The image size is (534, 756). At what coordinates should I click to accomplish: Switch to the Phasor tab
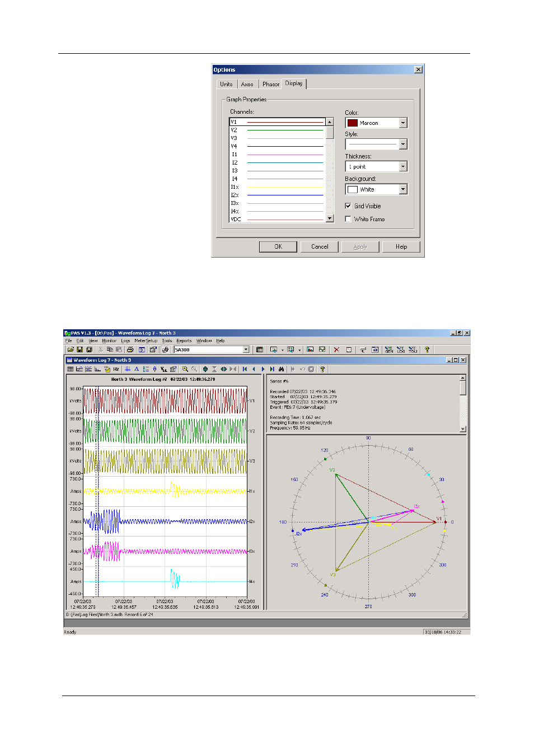coord(271,84)
